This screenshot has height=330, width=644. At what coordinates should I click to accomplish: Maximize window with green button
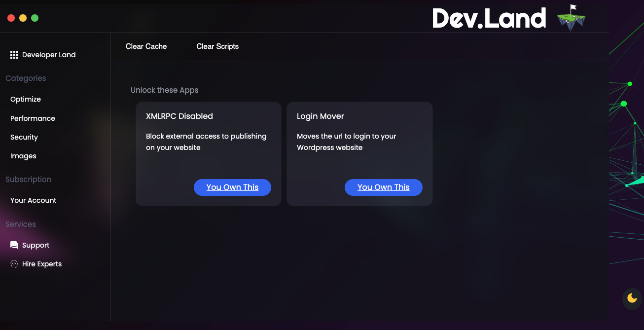click(35, 18)
